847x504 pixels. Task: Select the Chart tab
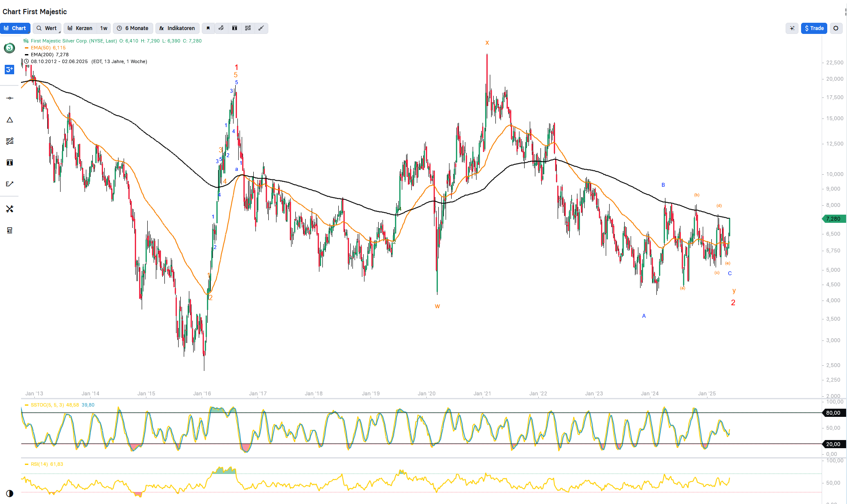(15, 28)
